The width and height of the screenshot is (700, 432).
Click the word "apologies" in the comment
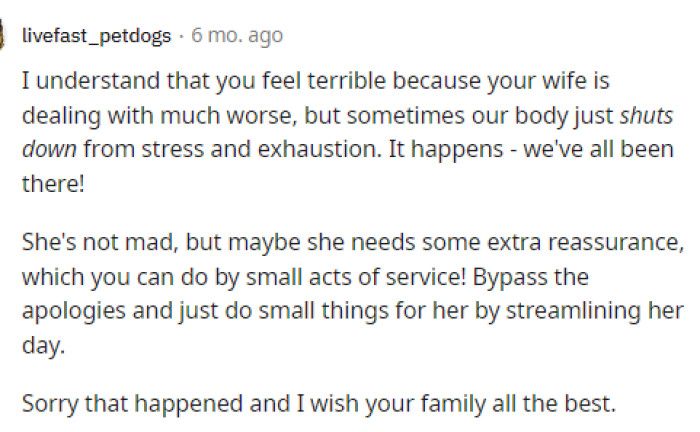pos(74,311)
